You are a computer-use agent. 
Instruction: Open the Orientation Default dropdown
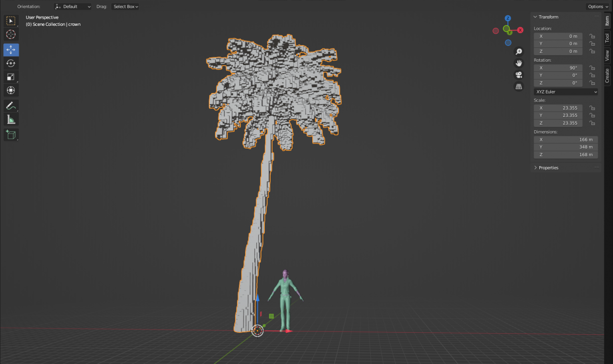pyautogui.click(x=72, y=7)
